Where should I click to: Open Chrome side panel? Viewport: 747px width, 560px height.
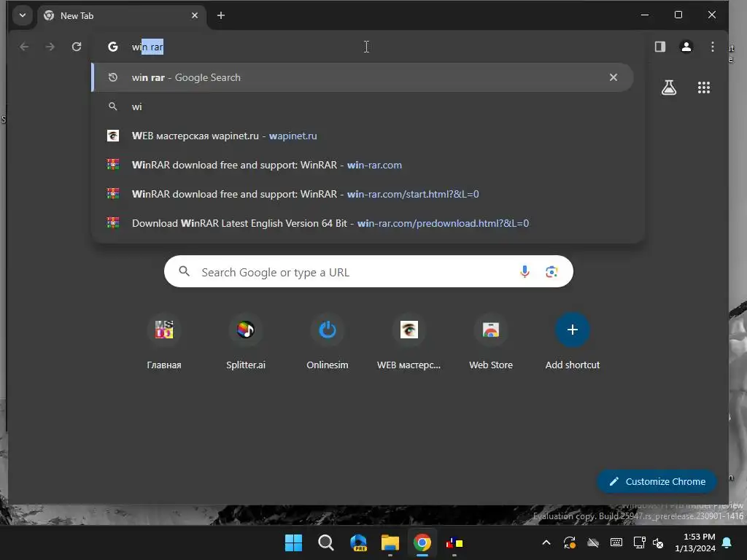[659, 47]
